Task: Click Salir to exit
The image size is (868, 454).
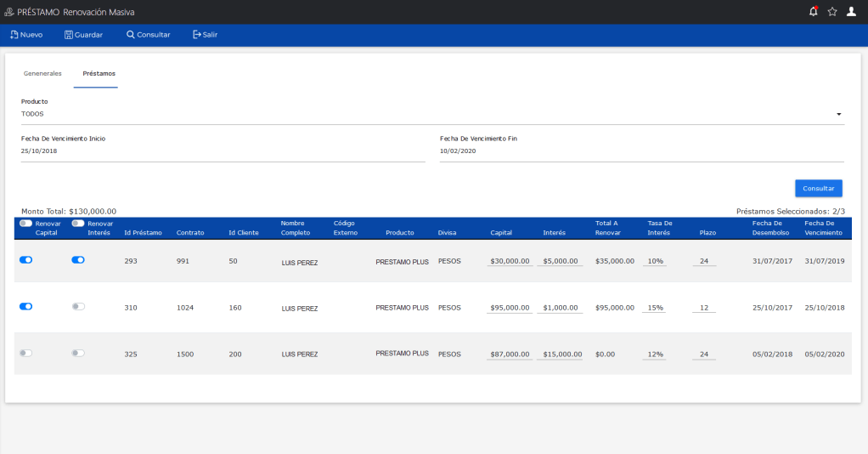Action: tap(205, 35)
